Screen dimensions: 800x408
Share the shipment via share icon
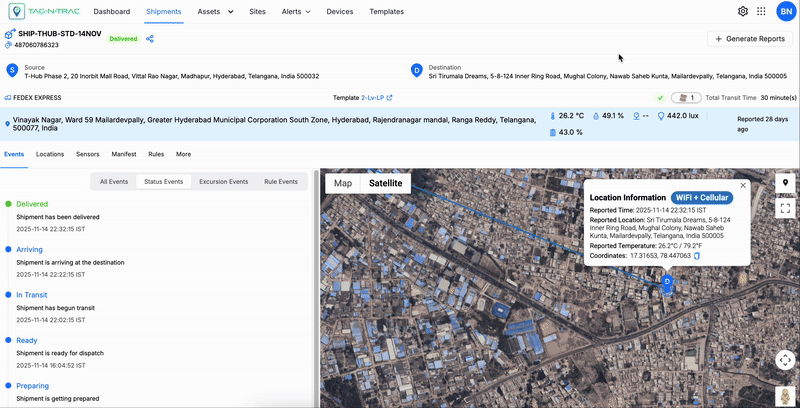150,39
